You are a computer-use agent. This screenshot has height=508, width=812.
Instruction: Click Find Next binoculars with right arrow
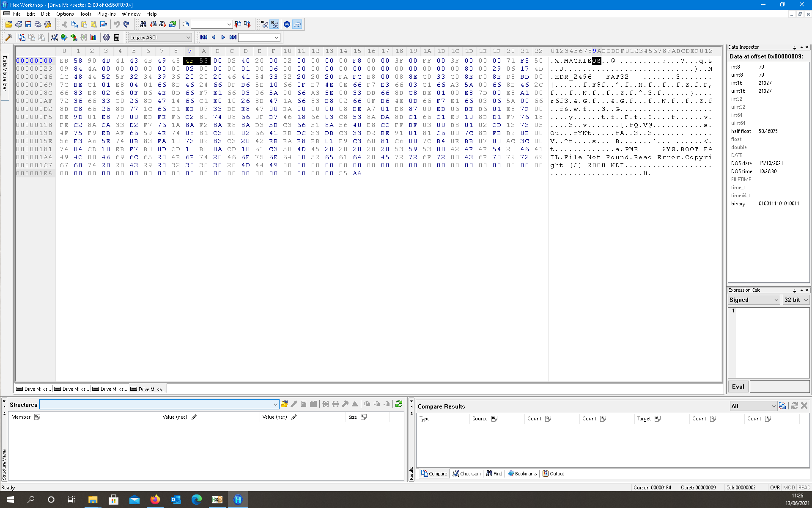click(x=163, y=25)
